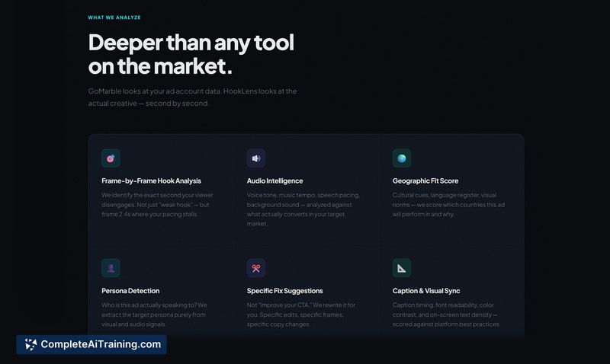610x364 pixels.
Task: Click the Geographic Fit description about cultural cues
Action: [x=451, y=205]
